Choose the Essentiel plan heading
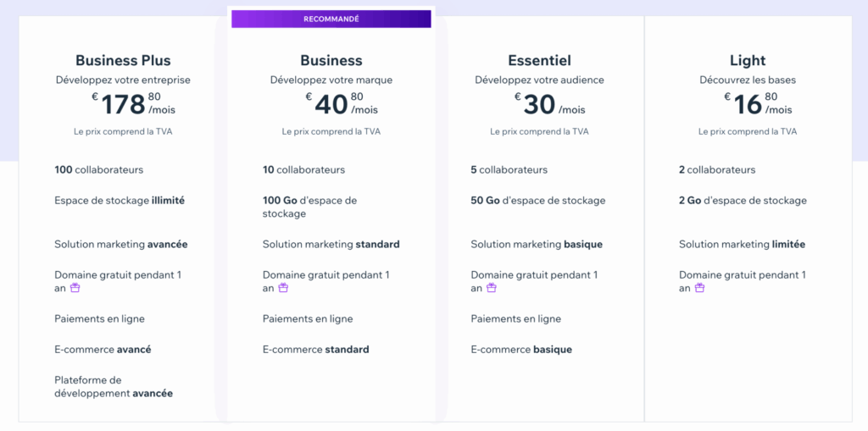The image size is (868, 431). click(539, 61)
